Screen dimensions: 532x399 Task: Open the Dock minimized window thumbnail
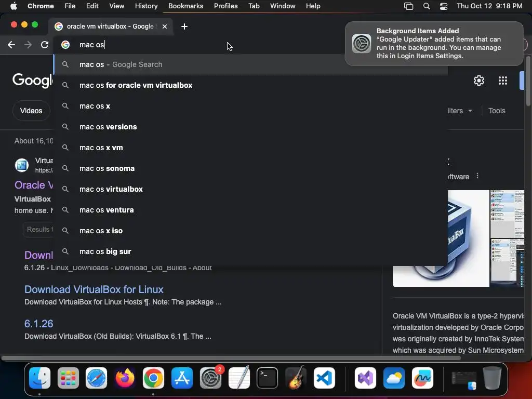pyautogui.click(x=464, y=379)
